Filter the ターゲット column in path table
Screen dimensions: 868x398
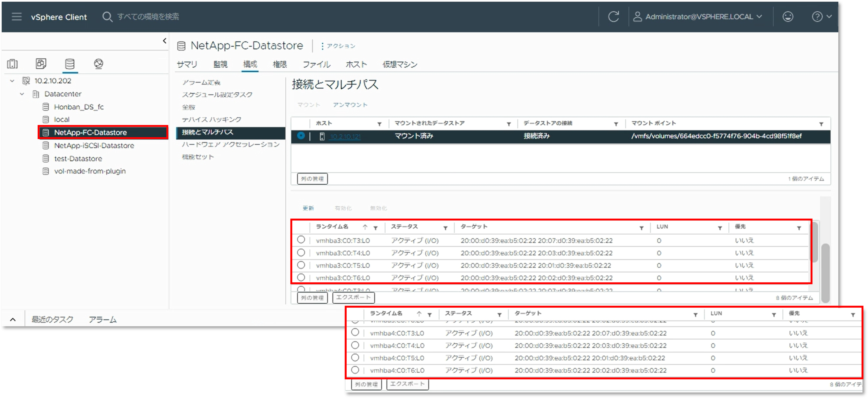point(642,228)
